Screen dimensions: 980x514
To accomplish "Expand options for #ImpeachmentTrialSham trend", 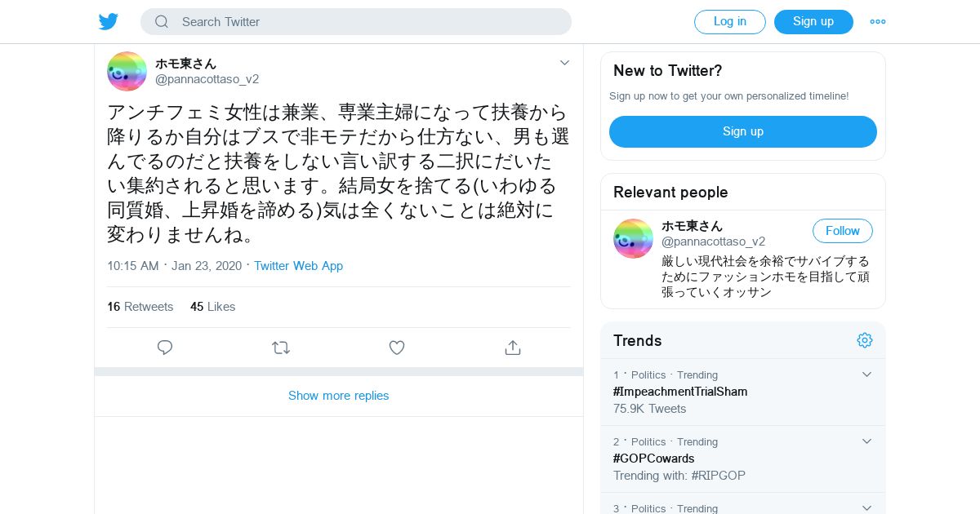I will tap(867, 374).
